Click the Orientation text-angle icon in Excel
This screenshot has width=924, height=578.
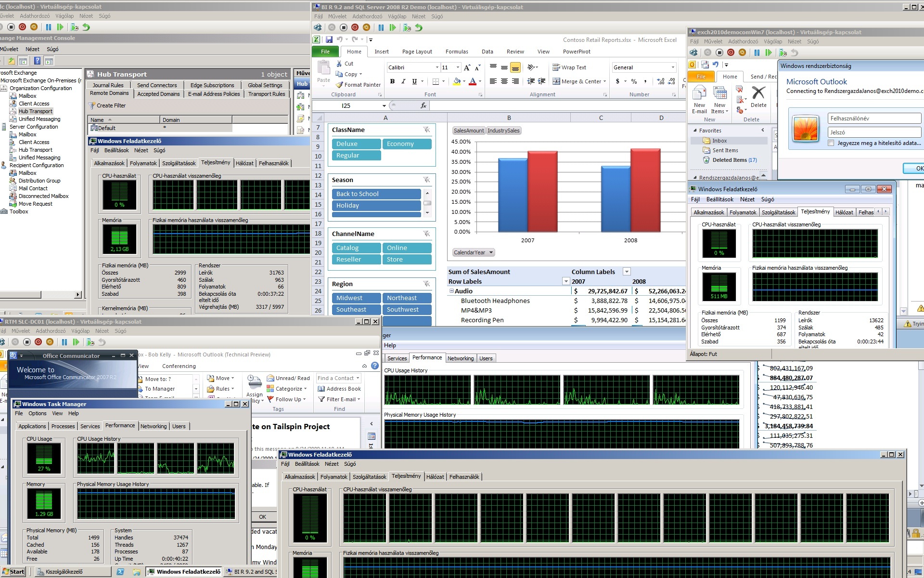531,67
